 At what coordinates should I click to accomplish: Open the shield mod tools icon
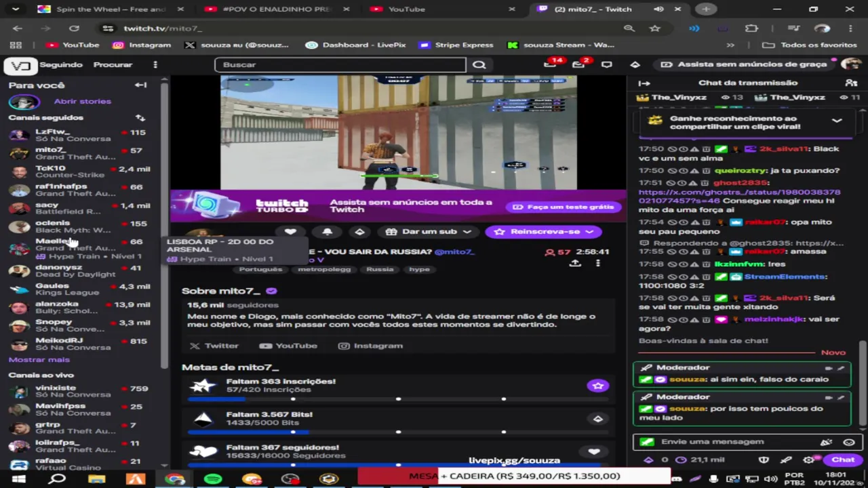[764, 460]
